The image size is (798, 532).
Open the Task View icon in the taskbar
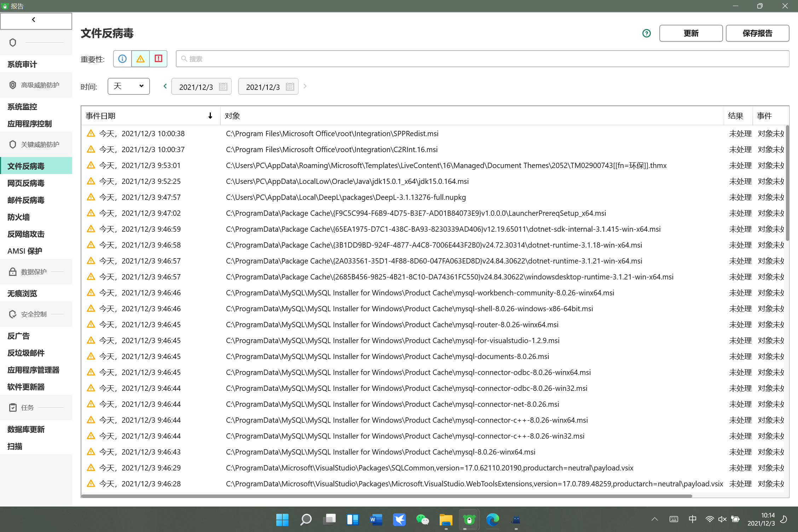point(329,520)
